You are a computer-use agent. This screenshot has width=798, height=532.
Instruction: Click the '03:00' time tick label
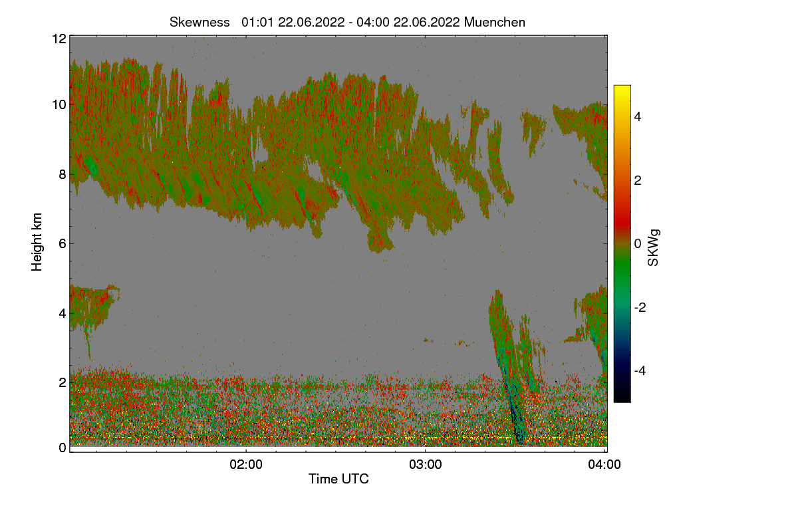pyautogui.click(x=426, y=465)
